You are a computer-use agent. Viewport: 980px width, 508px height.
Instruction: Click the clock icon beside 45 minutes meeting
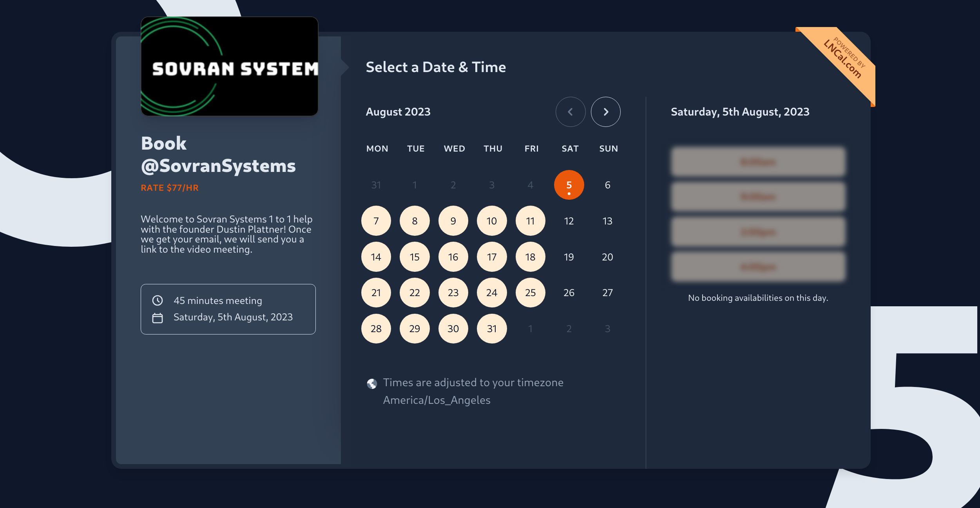[158, 300]
